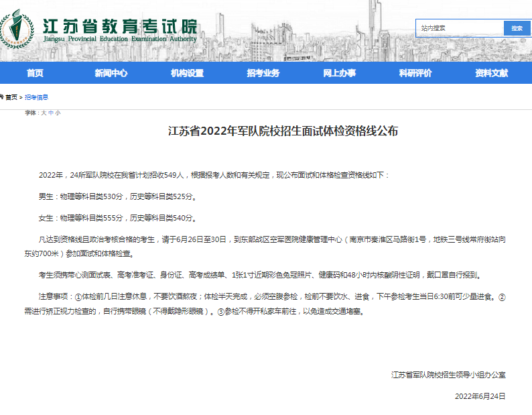Viewport: 532px width, 415px height.
Task: Click the 站内搜索 search input field
Action: pos(460,28)
